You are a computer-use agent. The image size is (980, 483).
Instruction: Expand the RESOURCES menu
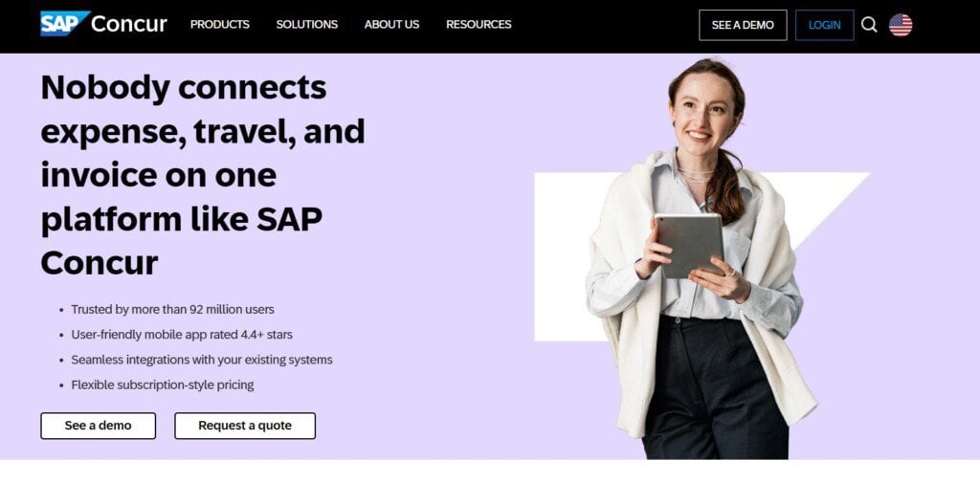[x=479, y=25]
